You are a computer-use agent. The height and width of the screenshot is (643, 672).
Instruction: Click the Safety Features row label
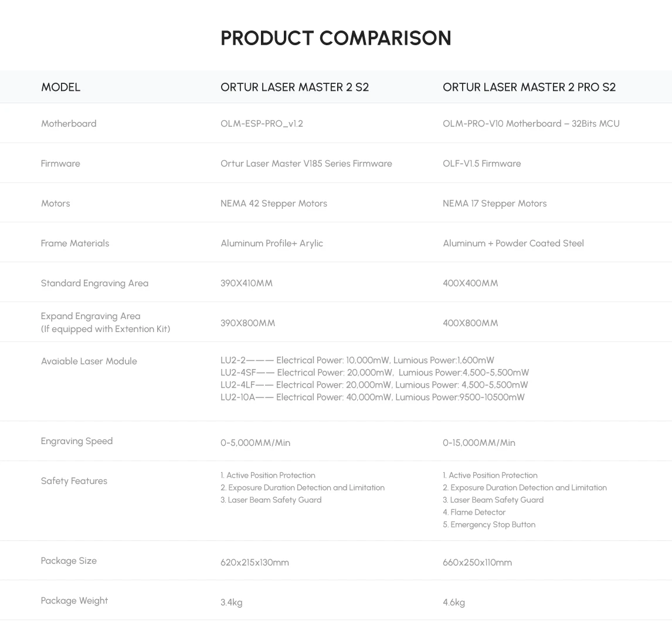74,480
